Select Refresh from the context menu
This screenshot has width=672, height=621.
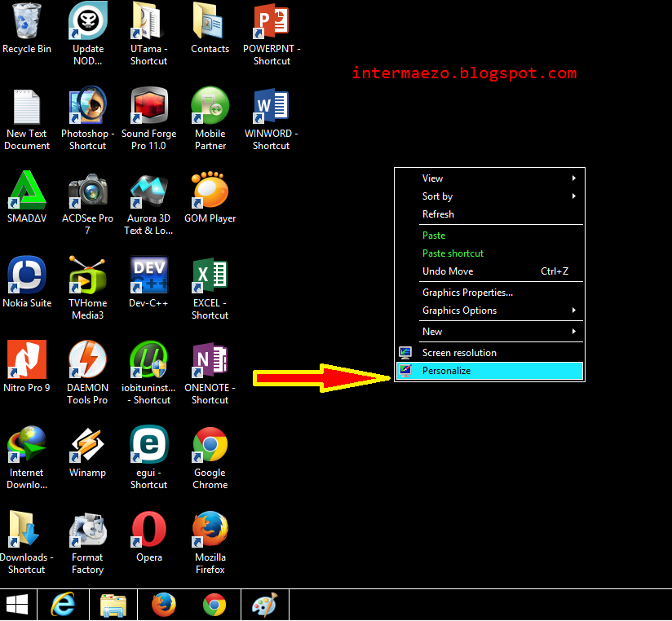(438, 214)
